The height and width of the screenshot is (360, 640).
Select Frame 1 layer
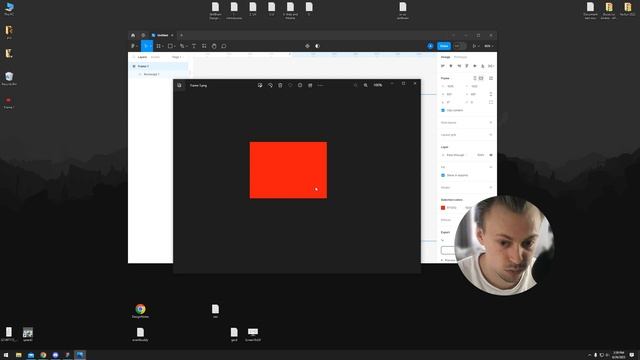[x=143, y=66]
